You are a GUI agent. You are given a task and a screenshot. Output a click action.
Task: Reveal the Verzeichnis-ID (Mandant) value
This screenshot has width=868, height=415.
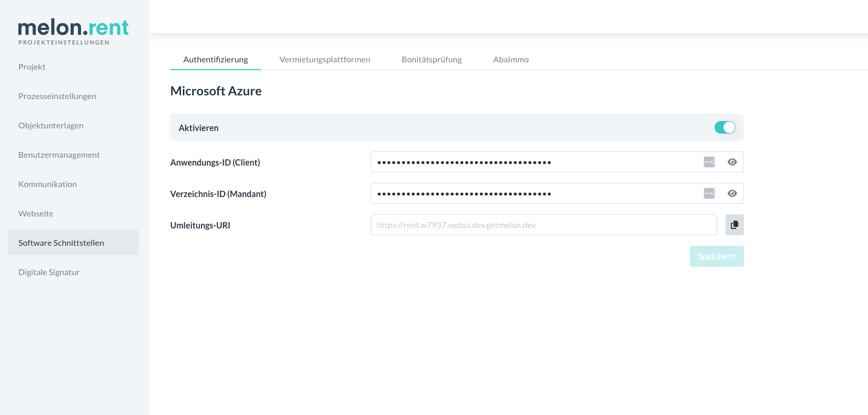pos(732,193)
